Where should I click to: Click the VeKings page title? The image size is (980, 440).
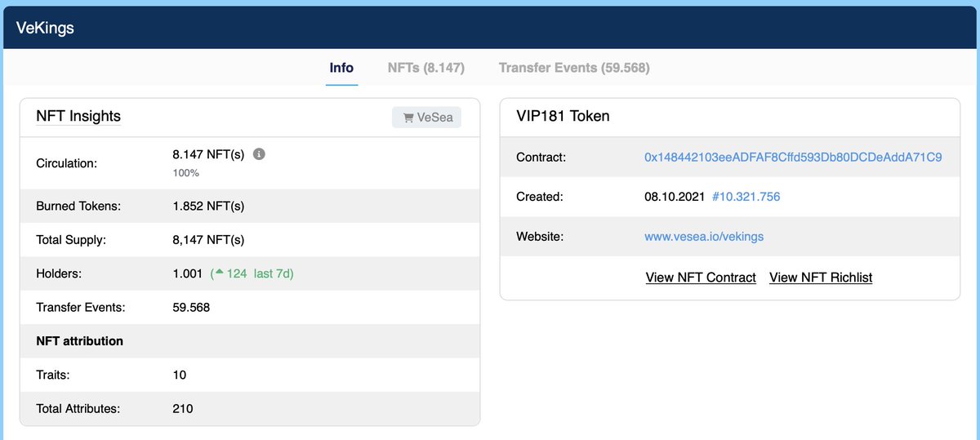pos(45,28)
